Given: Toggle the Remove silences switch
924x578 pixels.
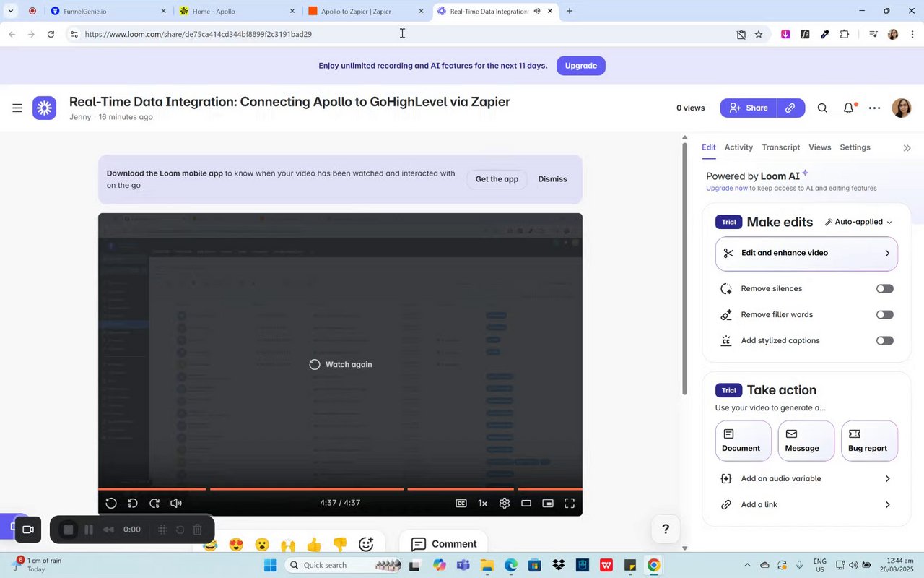Looking at the screenshot, I should 885,288.
